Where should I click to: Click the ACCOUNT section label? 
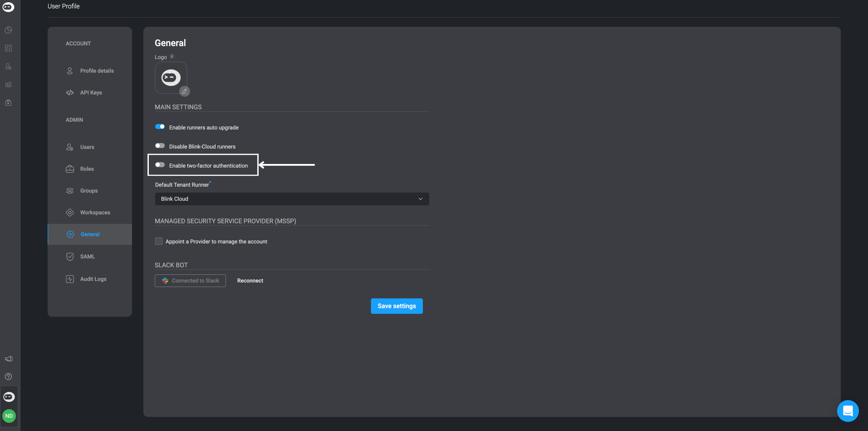(x=78, y=44)
